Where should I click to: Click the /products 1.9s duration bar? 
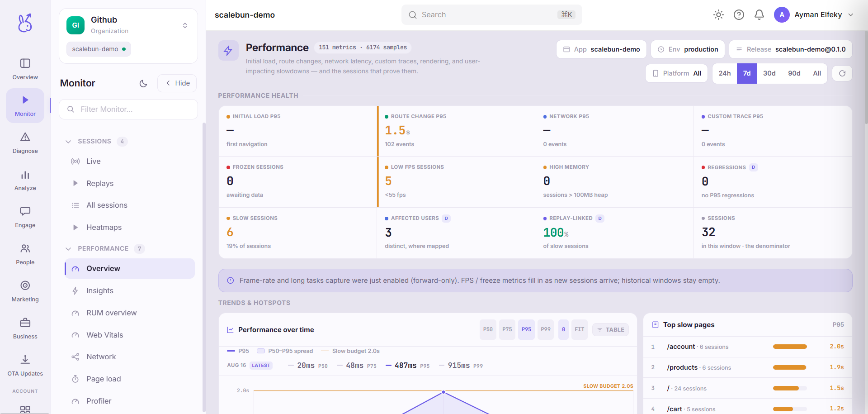click(790, 367)
